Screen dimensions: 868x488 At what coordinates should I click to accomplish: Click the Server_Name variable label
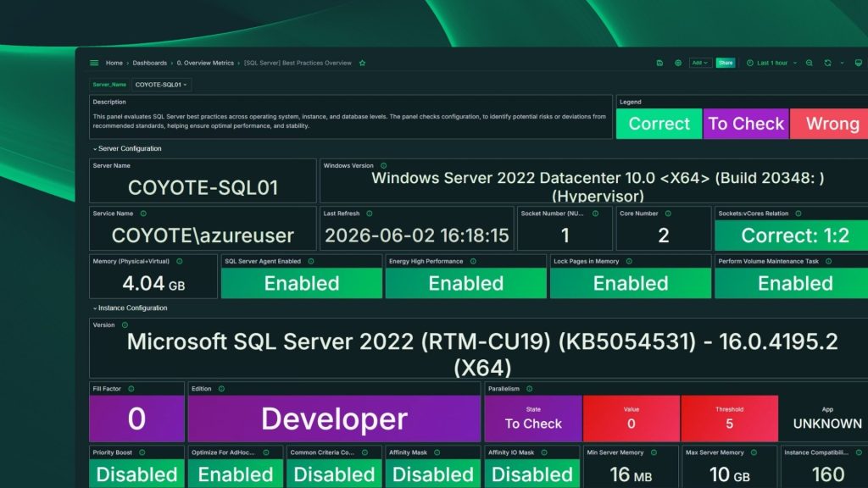pos(109,85)
